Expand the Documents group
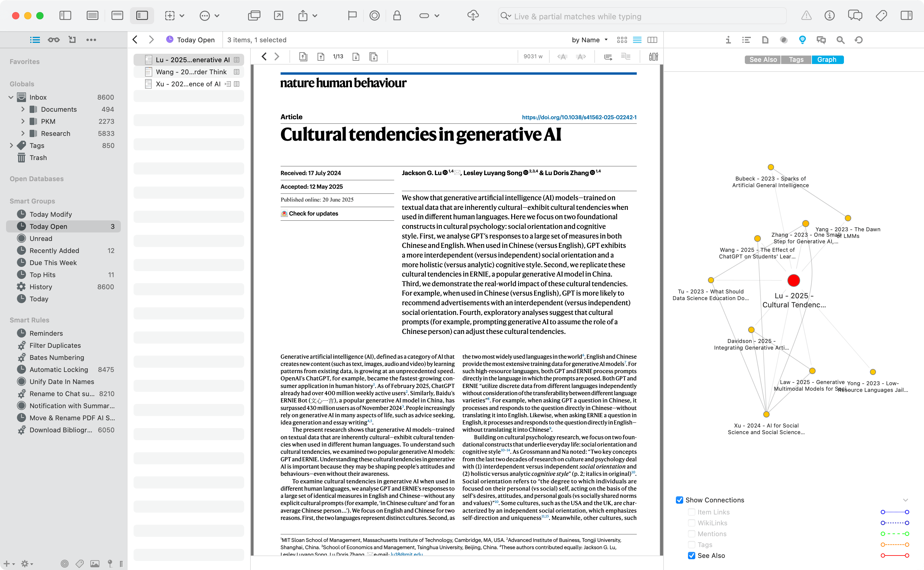924x570 pixels. pos(23,109)
